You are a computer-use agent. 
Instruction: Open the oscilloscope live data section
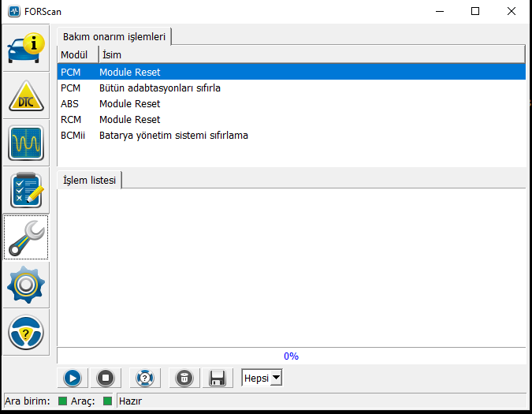tap(26, 143)
